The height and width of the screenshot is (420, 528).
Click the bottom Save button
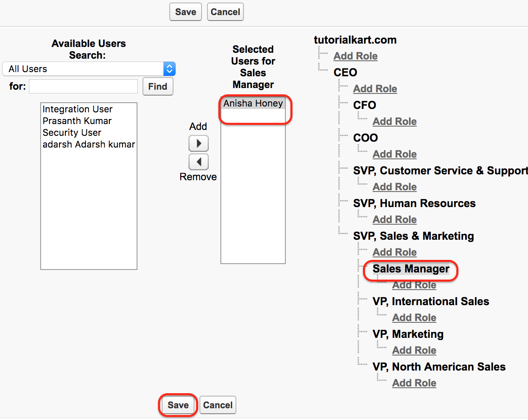(x=178, y=405)
